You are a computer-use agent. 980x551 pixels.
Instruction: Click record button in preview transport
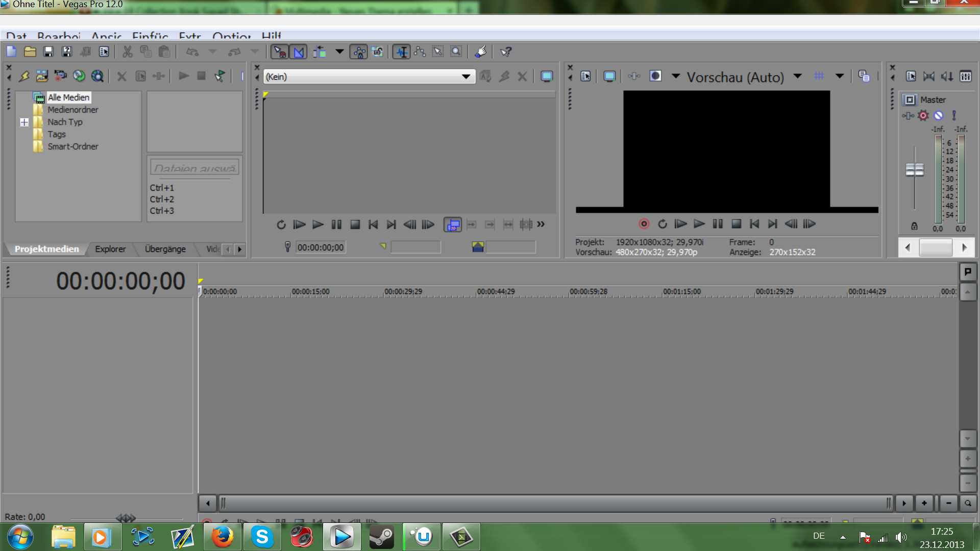[x=644, y=224]
